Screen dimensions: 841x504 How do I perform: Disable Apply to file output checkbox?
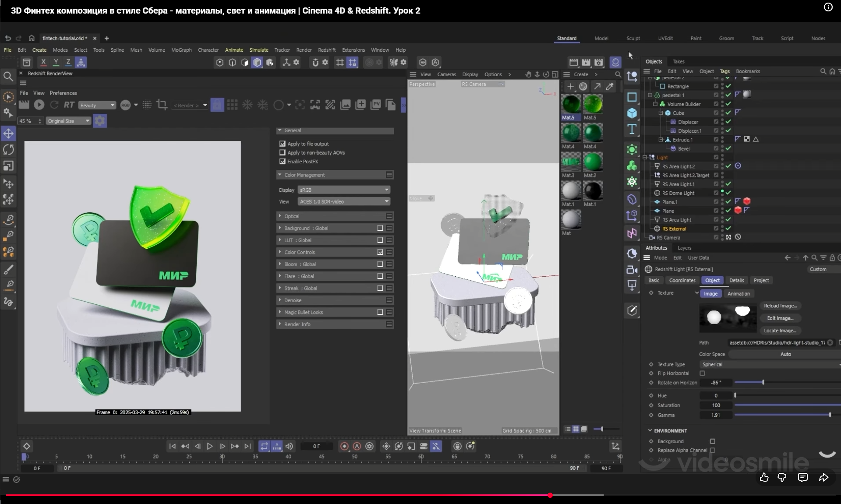(x=283, y=144)
